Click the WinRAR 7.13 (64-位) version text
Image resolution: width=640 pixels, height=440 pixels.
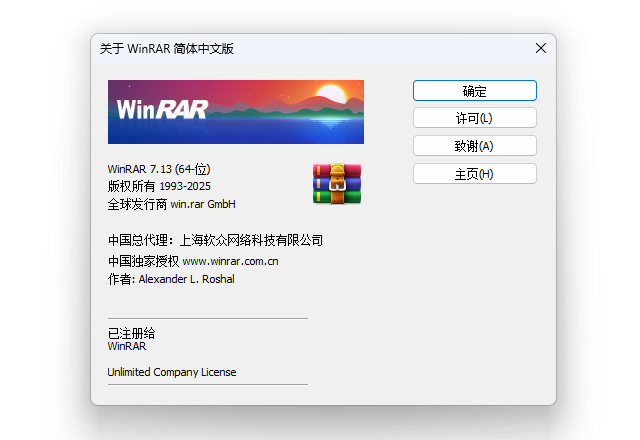pyautogui.click(x=158, y=169)
